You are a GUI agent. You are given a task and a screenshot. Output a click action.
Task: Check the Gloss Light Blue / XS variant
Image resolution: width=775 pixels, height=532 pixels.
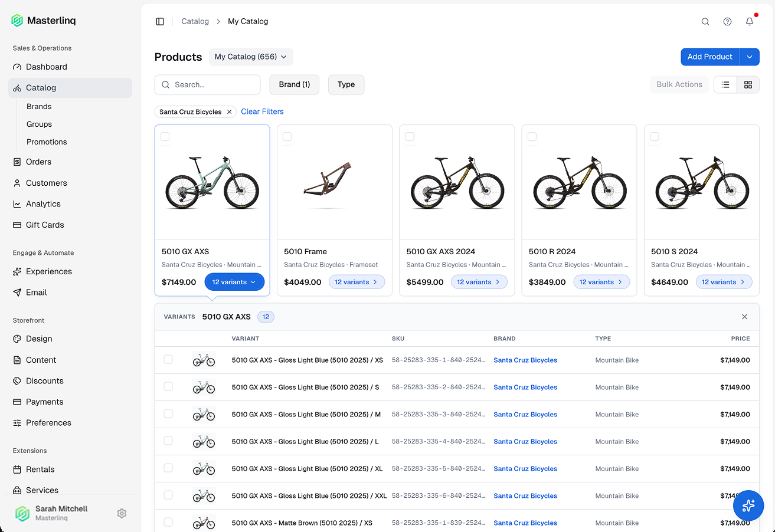168,359
